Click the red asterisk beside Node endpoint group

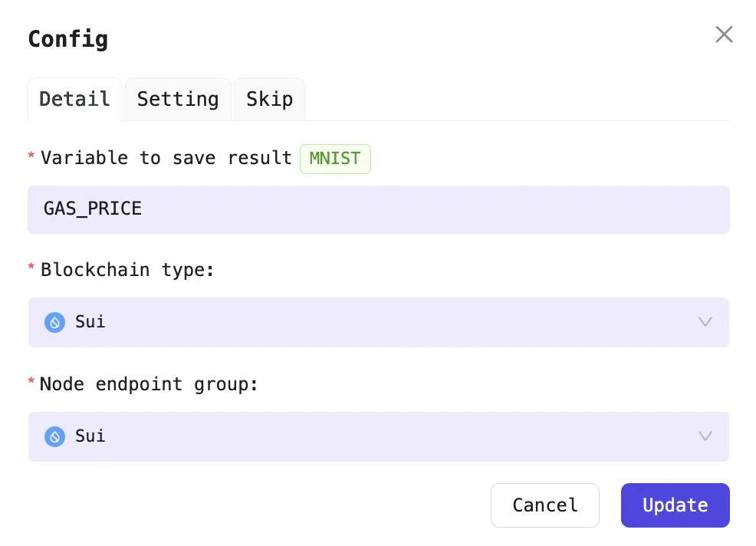point(31,382)
